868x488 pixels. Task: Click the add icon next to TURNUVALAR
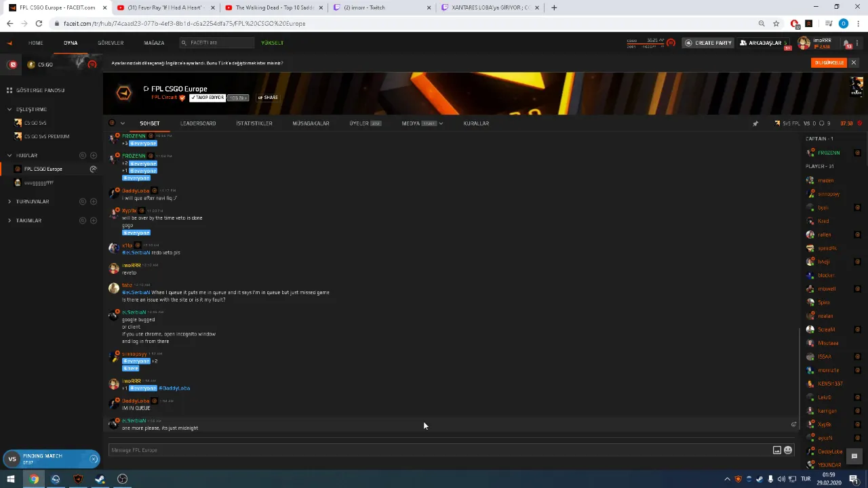[94, 201]
